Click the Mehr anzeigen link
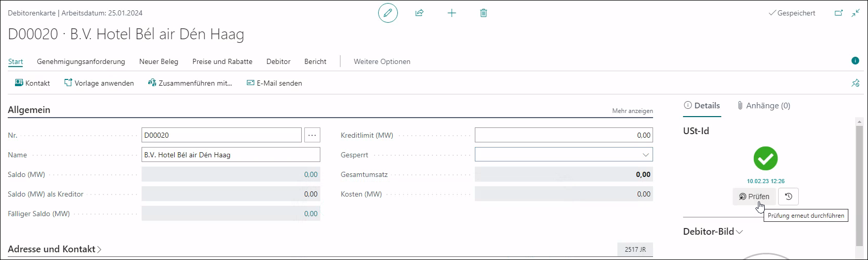The width and height of the screenshot is (868, 260). pyautogui.click(x=632, y=111)
